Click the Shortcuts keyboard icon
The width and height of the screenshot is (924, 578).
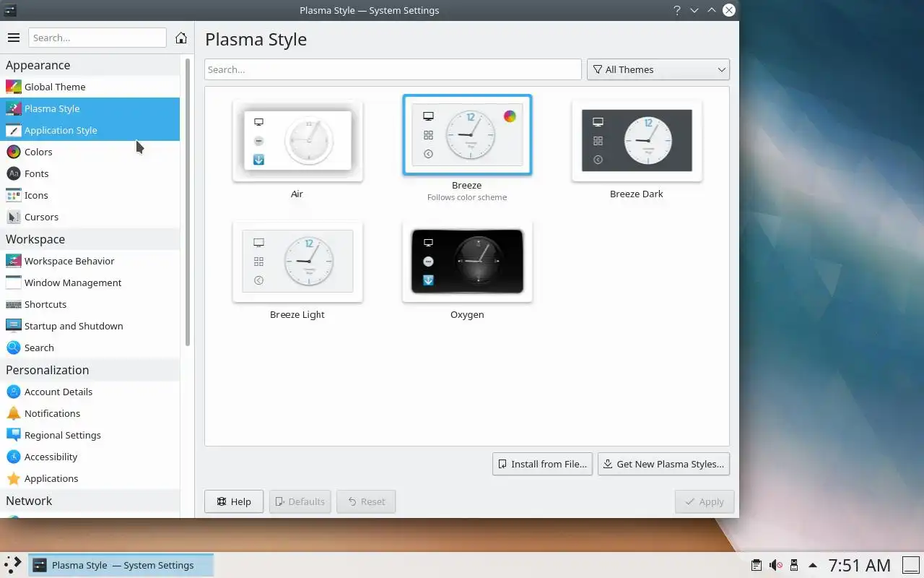(x=13, y=304)
